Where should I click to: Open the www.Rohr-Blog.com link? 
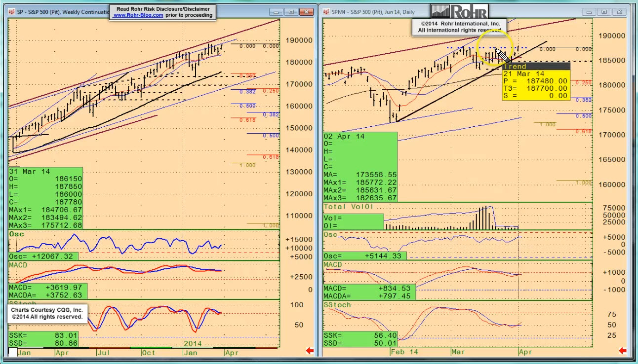[138, 15]
